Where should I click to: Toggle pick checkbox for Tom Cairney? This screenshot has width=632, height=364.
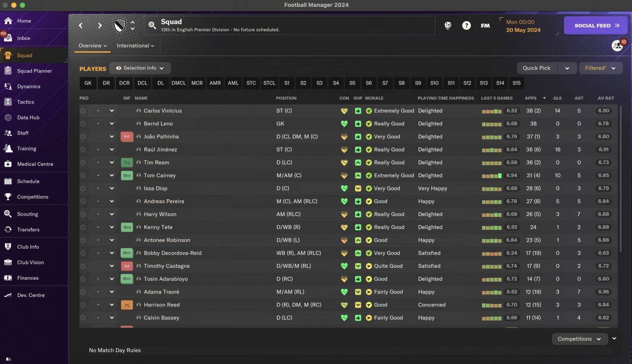click(x=83, y=176)
